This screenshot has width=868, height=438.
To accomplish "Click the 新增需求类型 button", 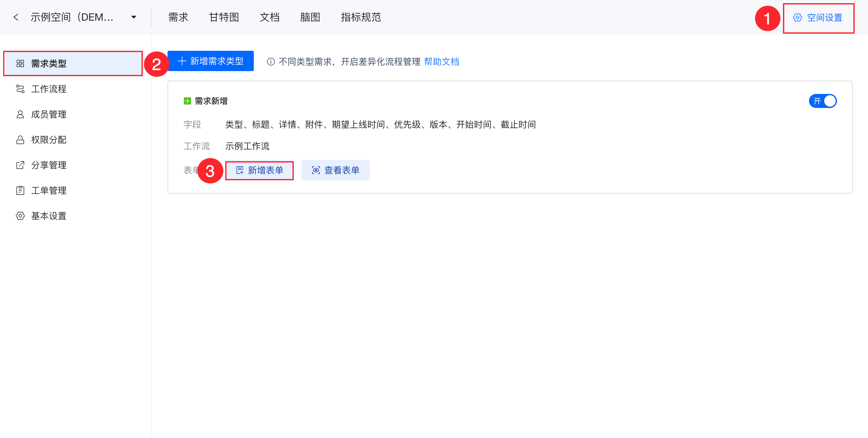I will [x=211, y=61].
